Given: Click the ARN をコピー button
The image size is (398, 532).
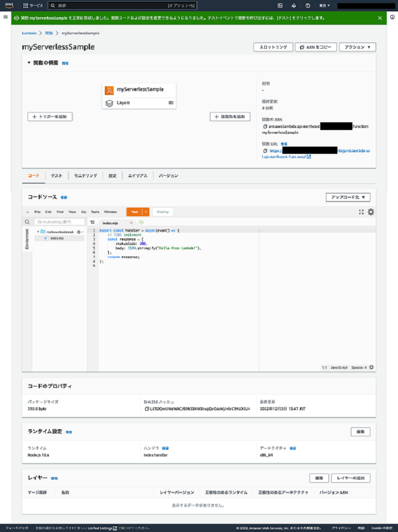Looking at the screenshot, I should [x=316, y=47].
